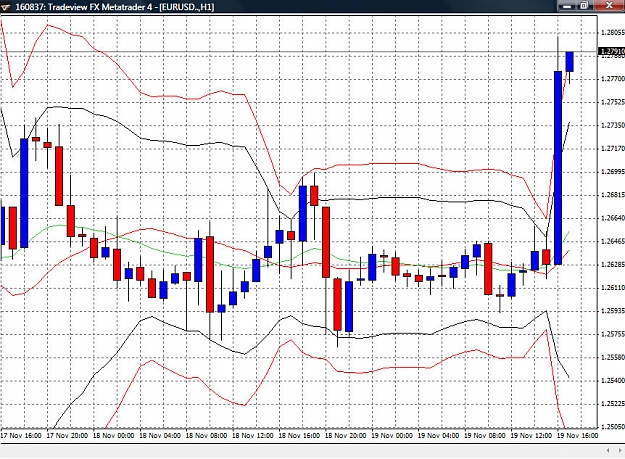The image size is (625, 459).
Task: Click the current price marker 1.2791
Action: click(612, 51)
